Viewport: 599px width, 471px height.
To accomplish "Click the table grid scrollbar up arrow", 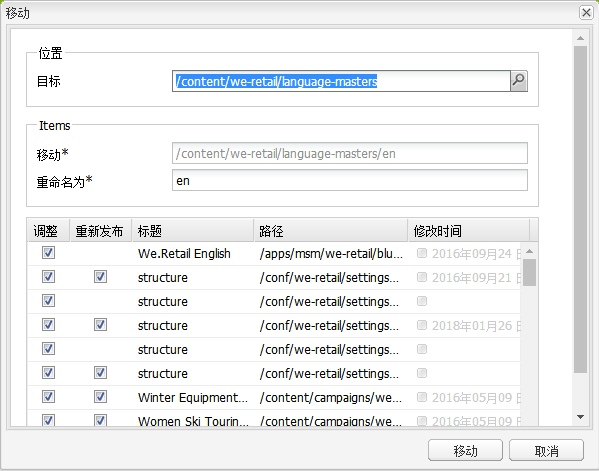I will [529, 251].
